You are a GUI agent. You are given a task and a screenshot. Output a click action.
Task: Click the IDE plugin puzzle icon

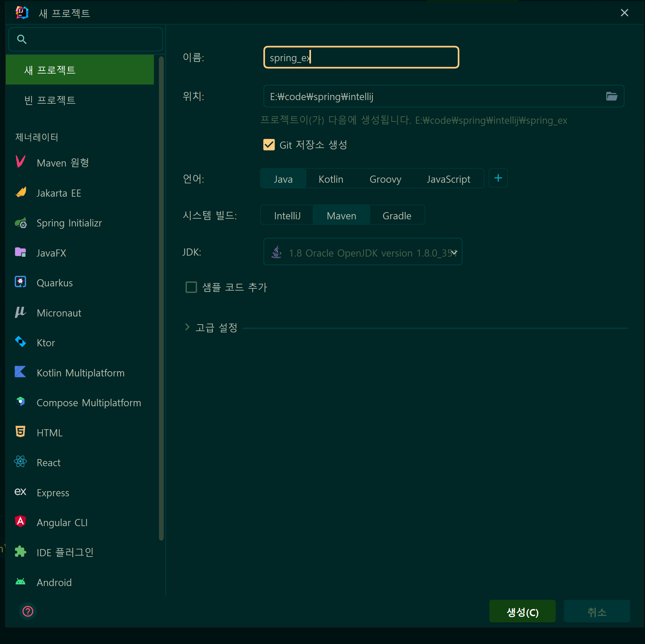click(x=20, y=552)
